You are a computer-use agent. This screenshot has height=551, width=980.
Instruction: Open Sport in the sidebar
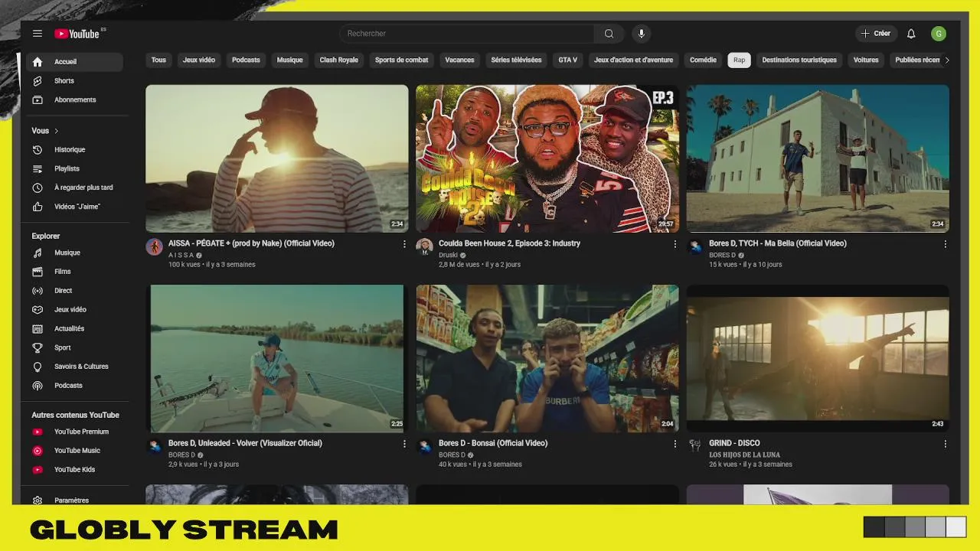74,347
